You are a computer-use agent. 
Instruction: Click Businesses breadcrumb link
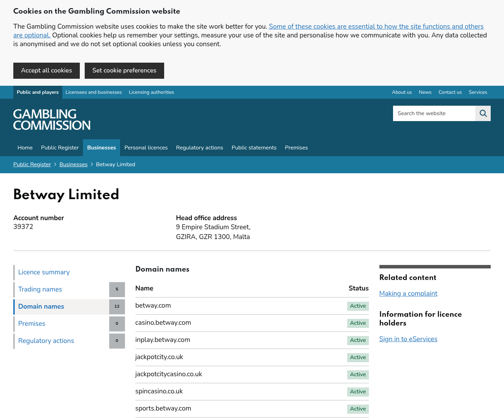click(x=73, y=164)
